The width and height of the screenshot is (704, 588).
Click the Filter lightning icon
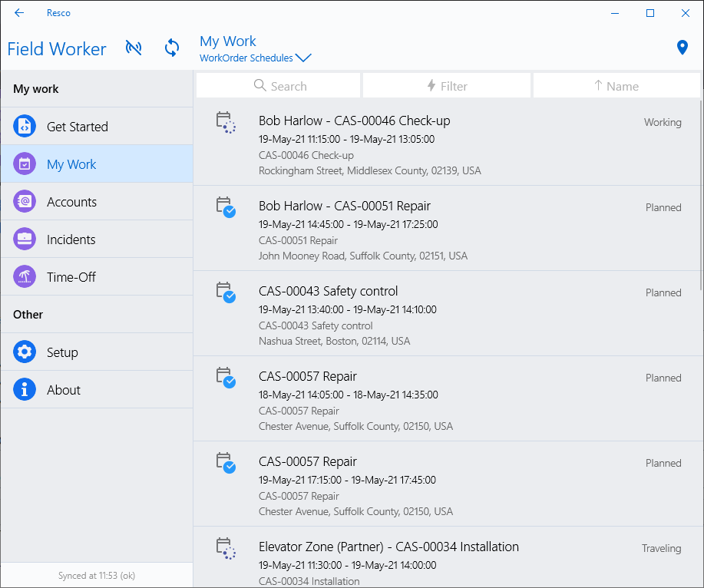pos(431,85)
